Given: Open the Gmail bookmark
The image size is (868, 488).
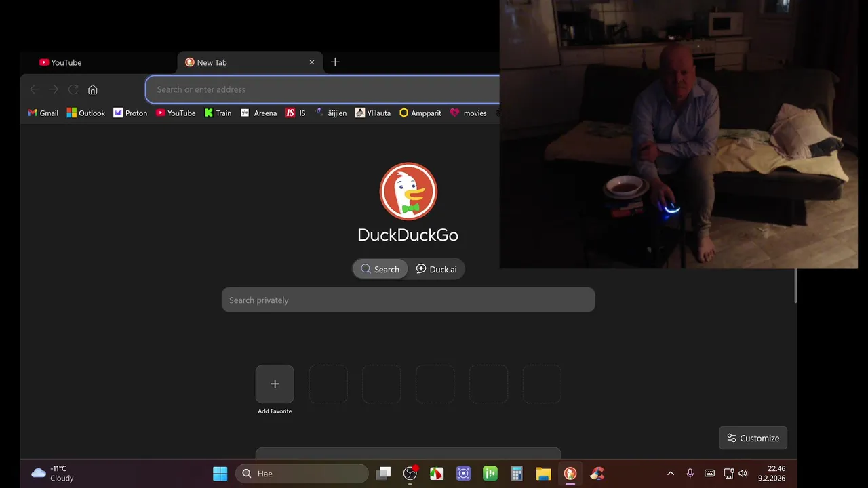Looking at the screenshot, I should point(43,113).
